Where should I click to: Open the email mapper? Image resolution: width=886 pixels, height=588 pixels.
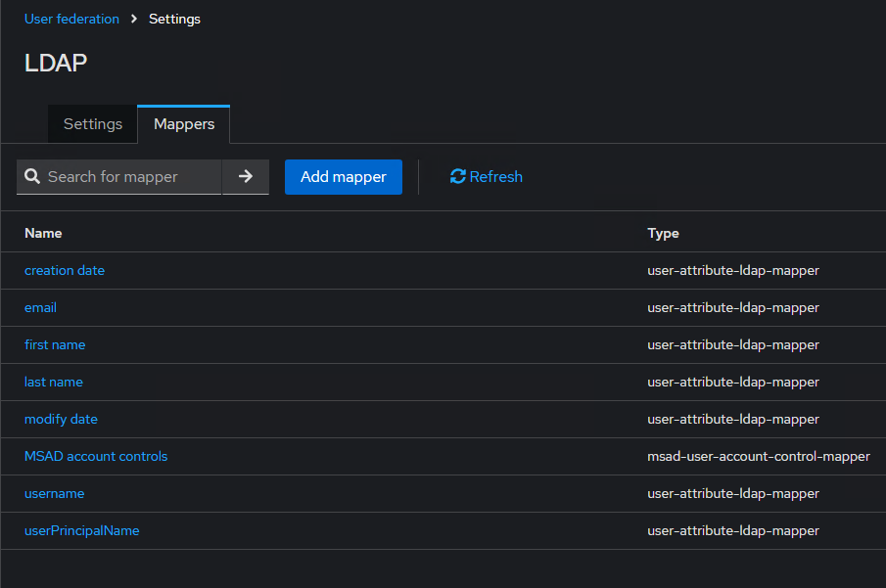point(40,307)
